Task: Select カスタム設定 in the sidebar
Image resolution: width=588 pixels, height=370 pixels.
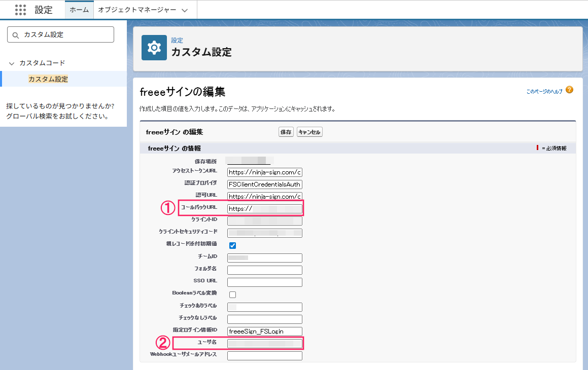Action: coord(48,79)
